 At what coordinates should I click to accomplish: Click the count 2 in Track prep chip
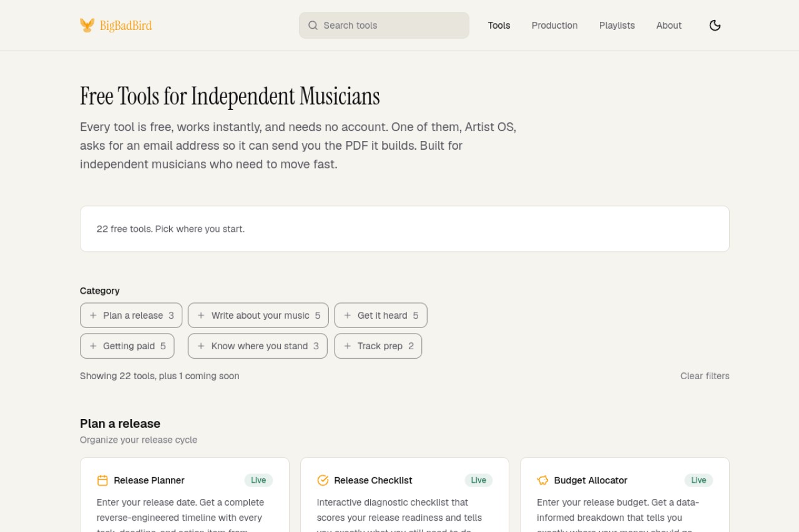tap(411, 346)
